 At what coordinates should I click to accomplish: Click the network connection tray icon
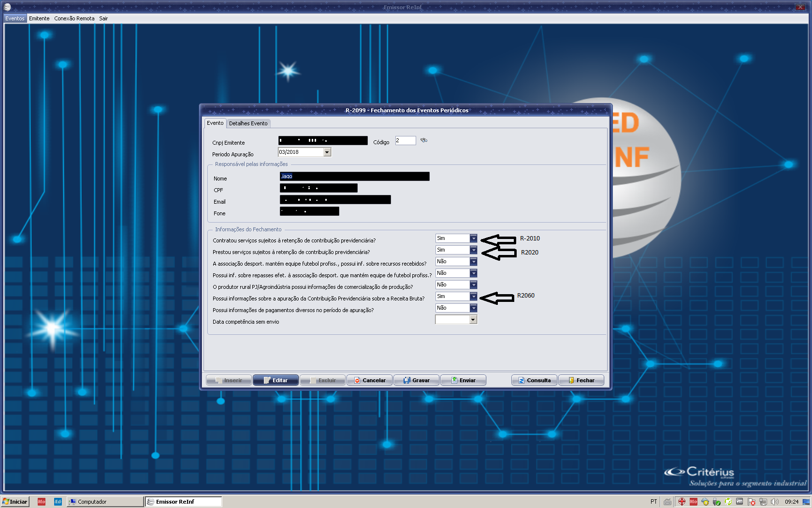point(763,502)
